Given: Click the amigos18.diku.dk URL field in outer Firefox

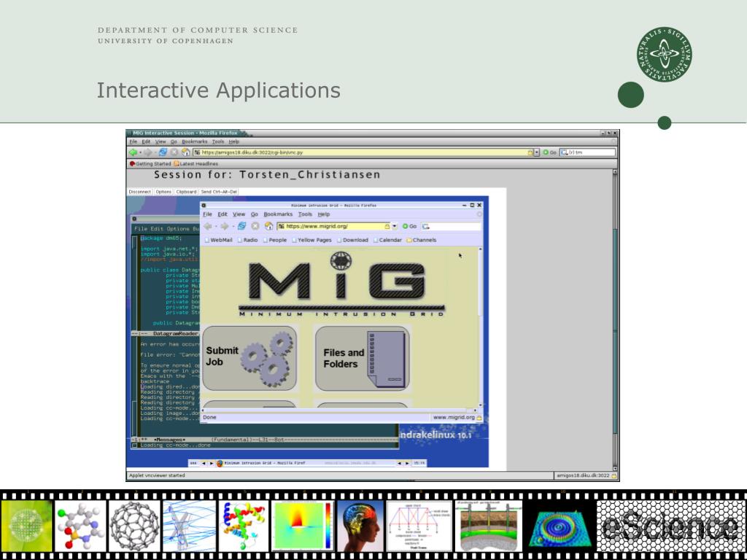Looking at the screenshot, I should point(363,152).
